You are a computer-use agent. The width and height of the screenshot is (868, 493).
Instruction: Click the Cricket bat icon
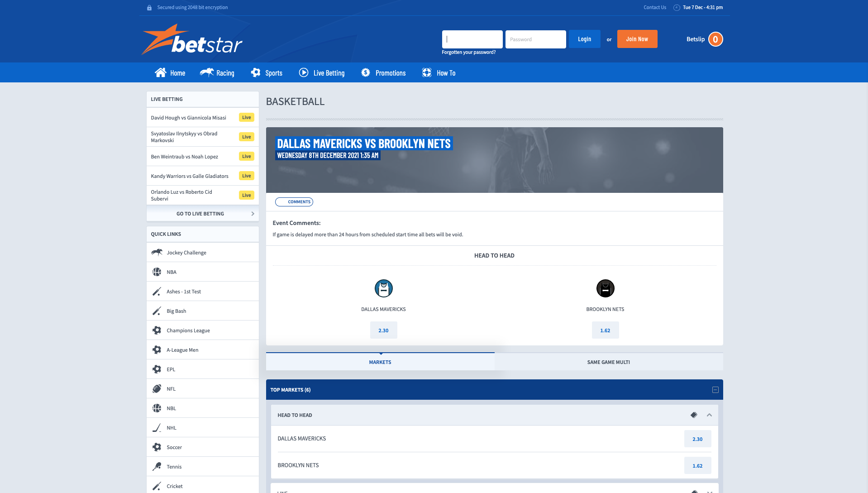point(157,486)
